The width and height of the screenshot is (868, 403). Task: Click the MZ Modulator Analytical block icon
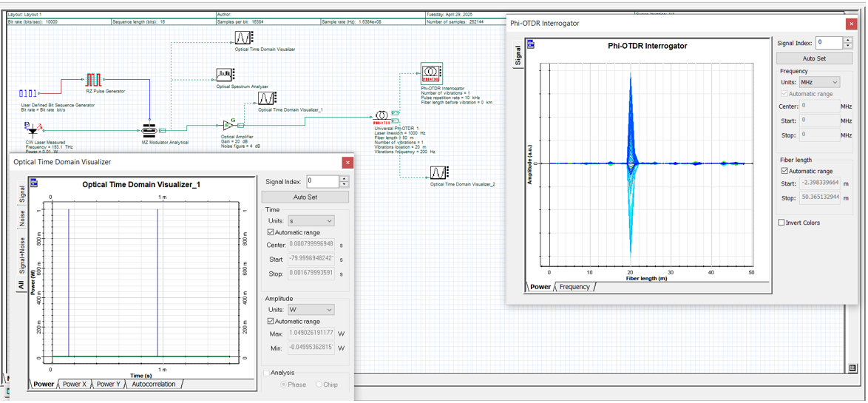point(149,131)
